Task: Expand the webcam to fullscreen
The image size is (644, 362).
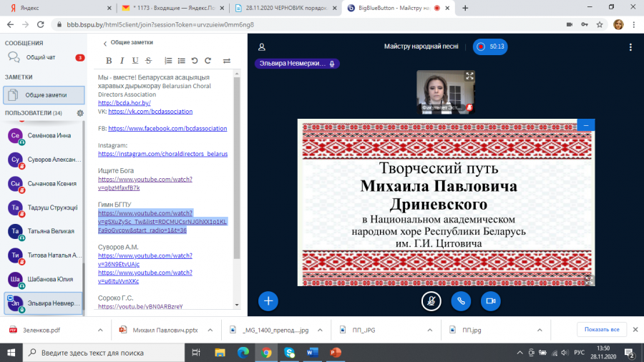Action: (x=469, y=76)
